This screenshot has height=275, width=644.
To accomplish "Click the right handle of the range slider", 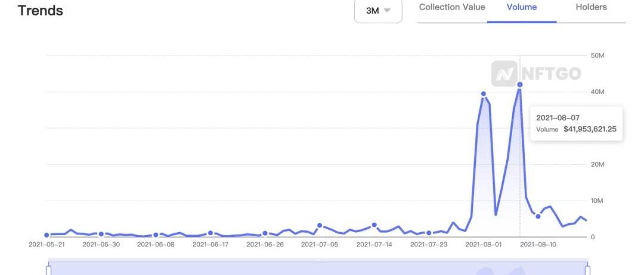I will coord(587,270).
